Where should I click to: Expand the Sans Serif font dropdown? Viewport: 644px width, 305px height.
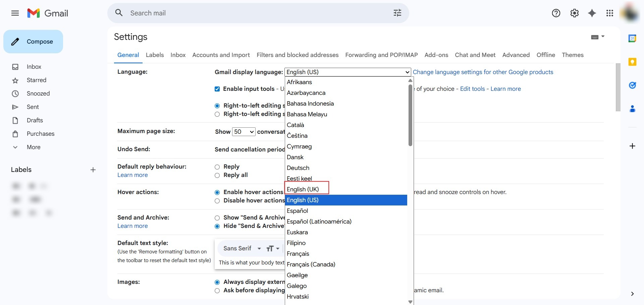click(x=242, y=248)
